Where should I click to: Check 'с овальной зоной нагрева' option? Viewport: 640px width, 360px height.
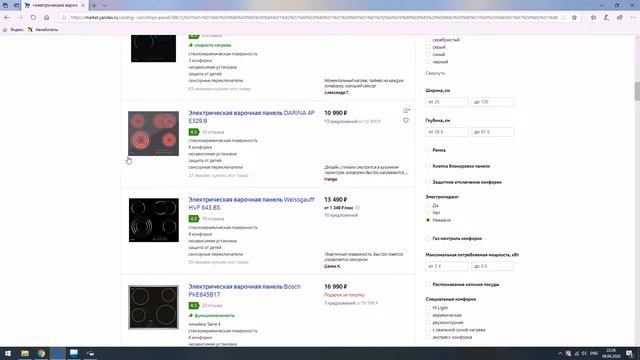pos(428,330)
